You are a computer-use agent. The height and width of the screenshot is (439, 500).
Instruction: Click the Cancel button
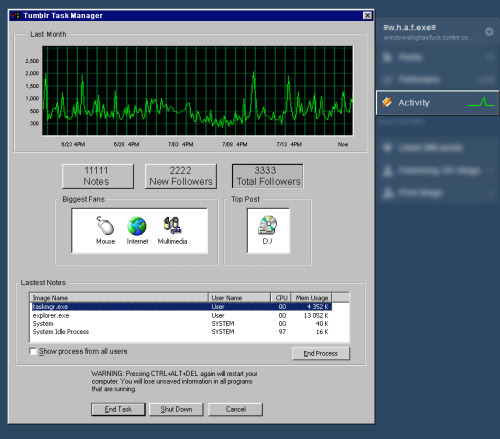pos(236,409)
